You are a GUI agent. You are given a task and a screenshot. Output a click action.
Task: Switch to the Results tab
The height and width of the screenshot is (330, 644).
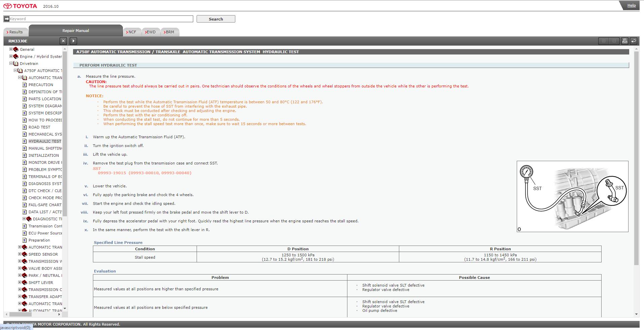pos(15,32)
